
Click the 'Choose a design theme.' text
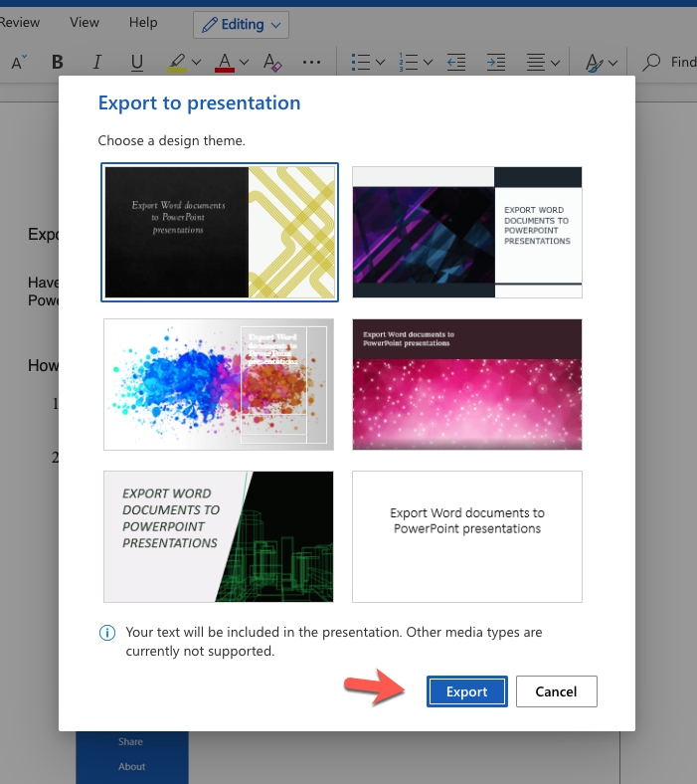click(171, 140)
